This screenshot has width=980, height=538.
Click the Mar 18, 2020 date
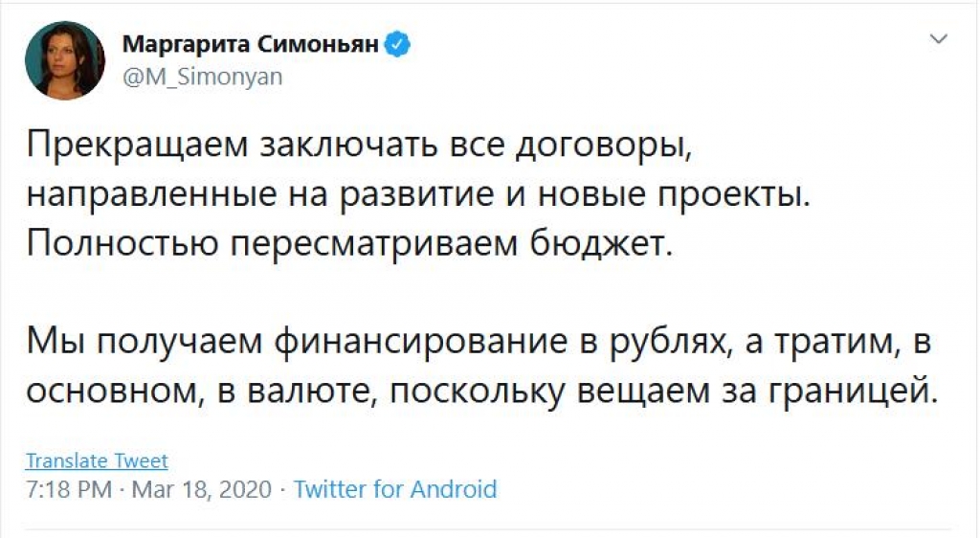click(x=202, y=488)
